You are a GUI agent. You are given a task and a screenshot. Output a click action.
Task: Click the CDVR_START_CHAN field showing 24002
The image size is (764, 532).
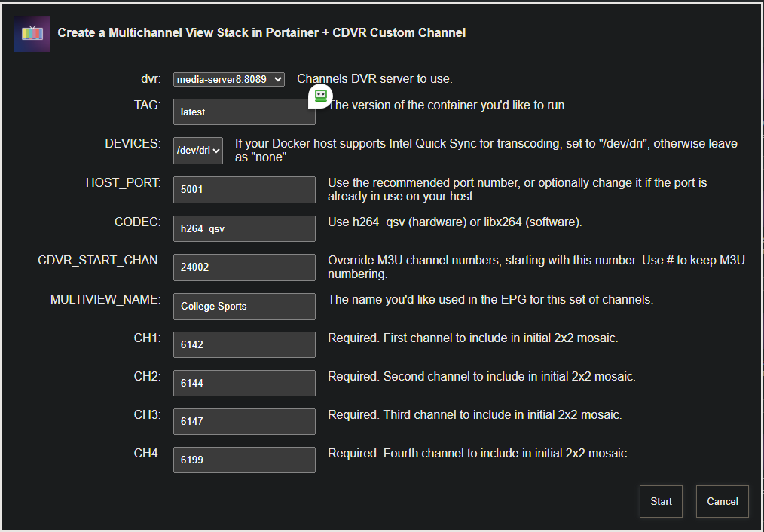243,267
